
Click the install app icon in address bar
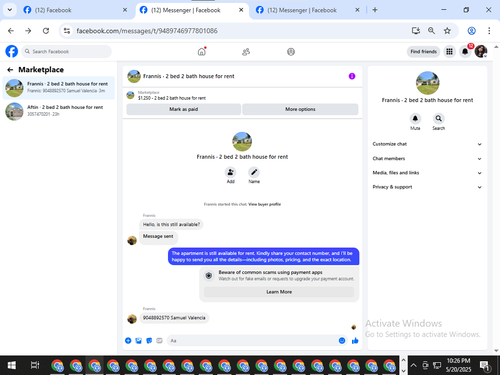(416, 31)
